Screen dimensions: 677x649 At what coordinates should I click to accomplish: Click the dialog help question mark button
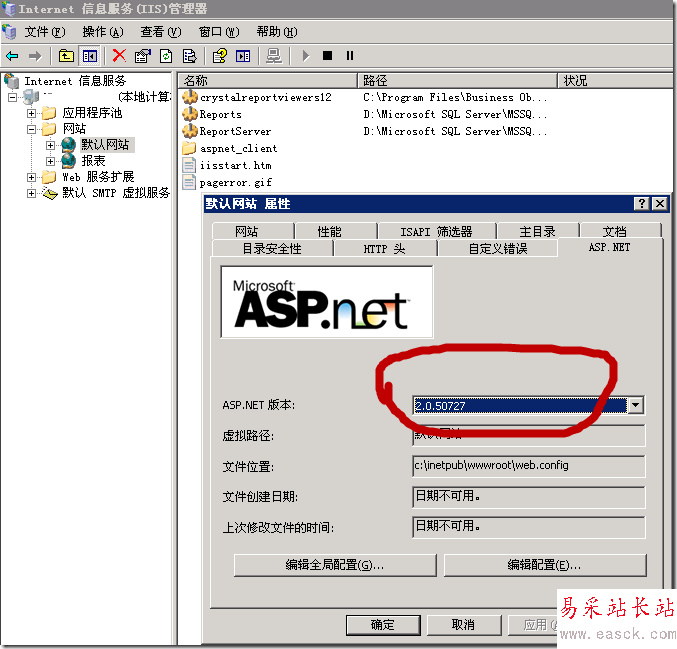(x=642, y=203)
